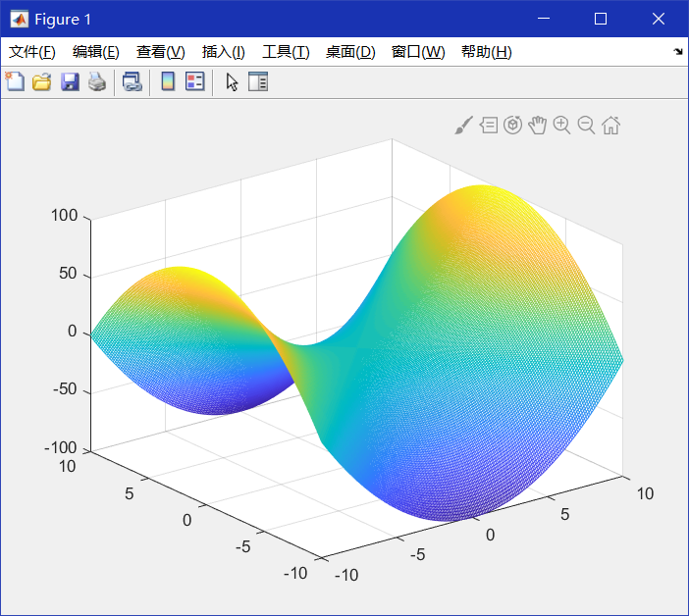
Task: Restore the view with the home icon
Action: click(610, 126)
